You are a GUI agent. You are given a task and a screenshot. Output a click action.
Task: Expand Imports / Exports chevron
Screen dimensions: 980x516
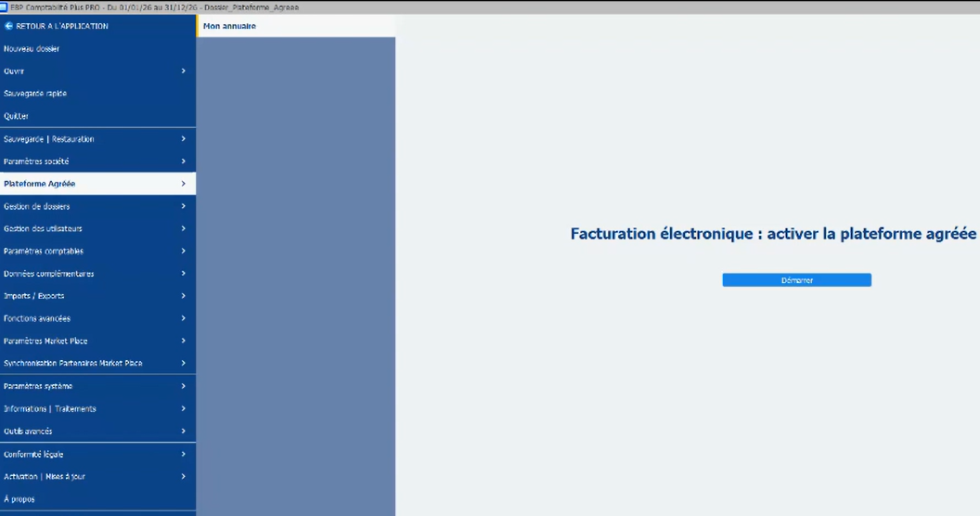(x=183, y=296)
